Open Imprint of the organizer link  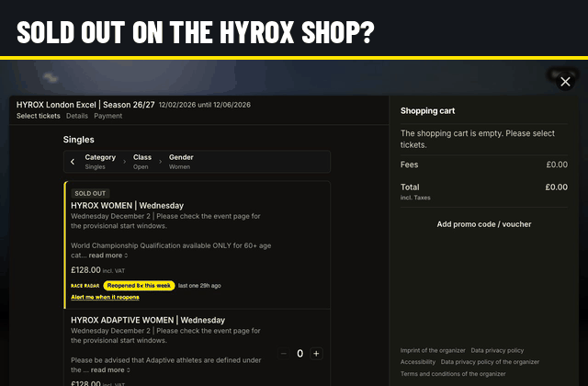(x=433, y=350)
